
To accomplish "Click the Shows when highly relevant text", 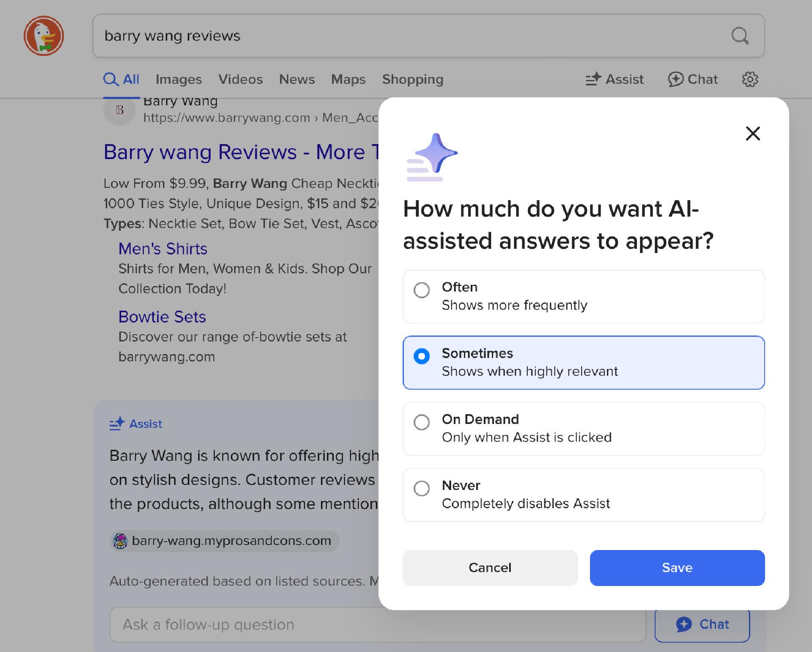I will [x=530, y=371].
